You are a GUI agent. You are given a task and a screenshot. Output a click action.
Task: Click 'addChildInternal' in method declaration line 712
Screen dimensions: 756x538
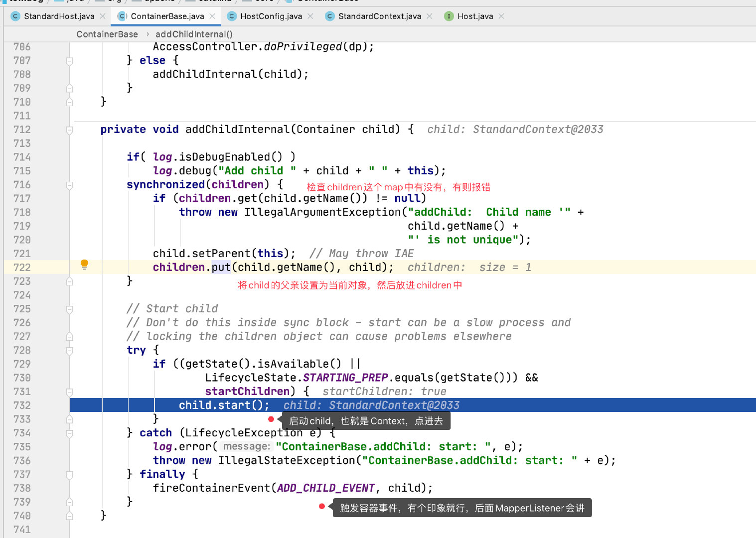pyautogui.click(x=238, y=130)
